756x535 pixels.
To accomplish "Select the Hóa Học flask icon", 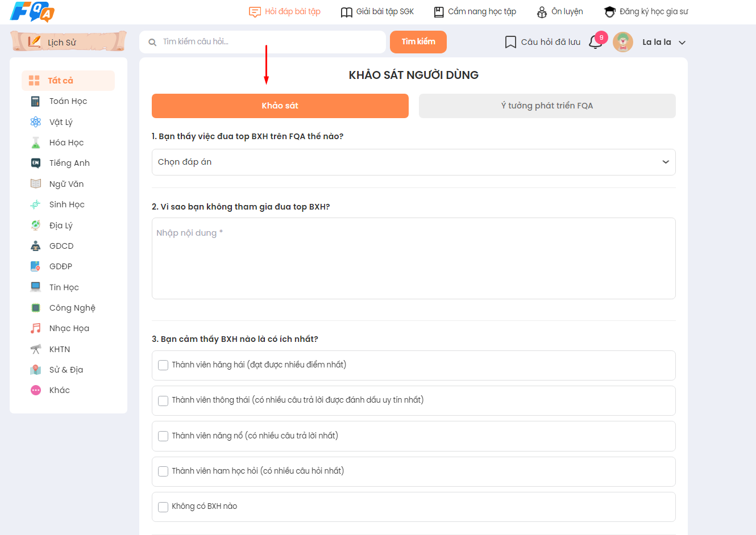I will pyautogui.click(x=36, y=143).
